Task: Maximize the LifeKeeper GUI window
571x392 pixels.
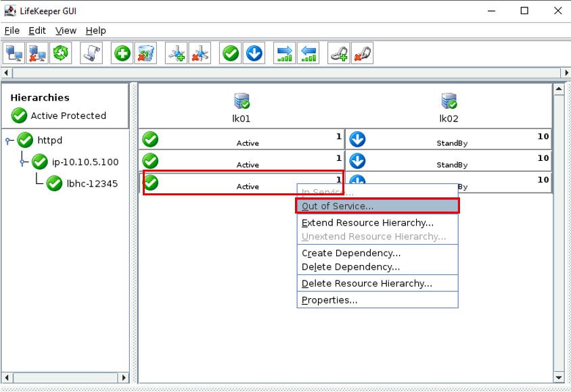Action: tap(524, 11)
